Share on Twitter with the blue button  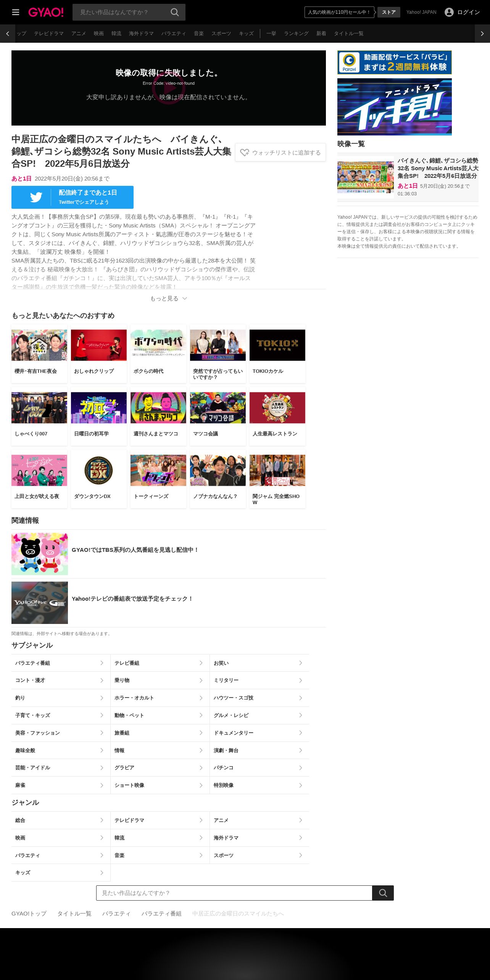[x=73, y=197]
